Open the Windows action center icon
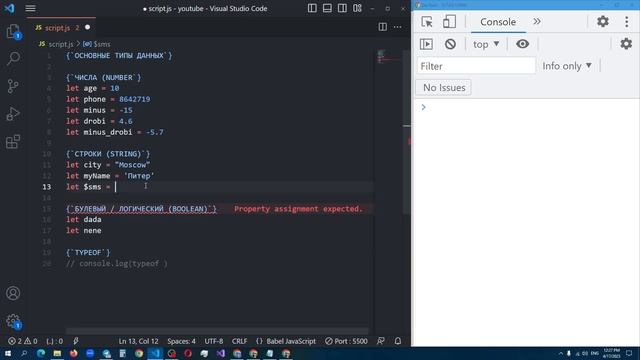 click(x=629, y=353)
